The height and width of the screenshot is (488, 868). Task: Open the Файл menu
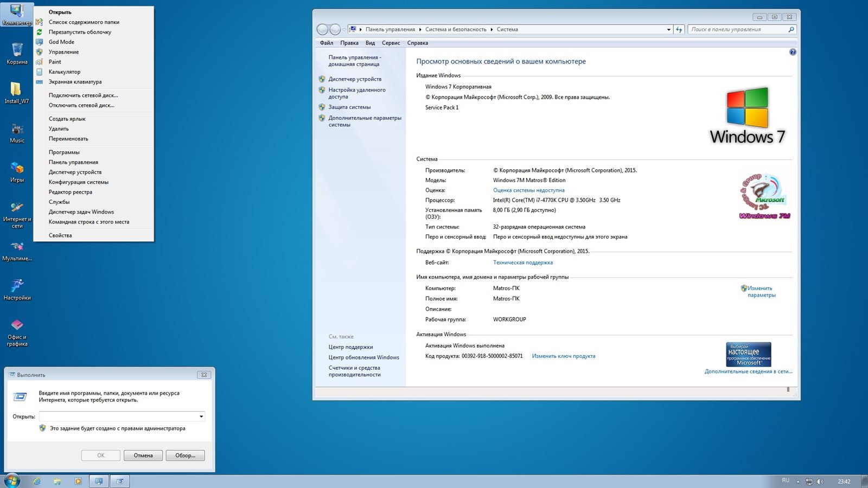(327, 43)
